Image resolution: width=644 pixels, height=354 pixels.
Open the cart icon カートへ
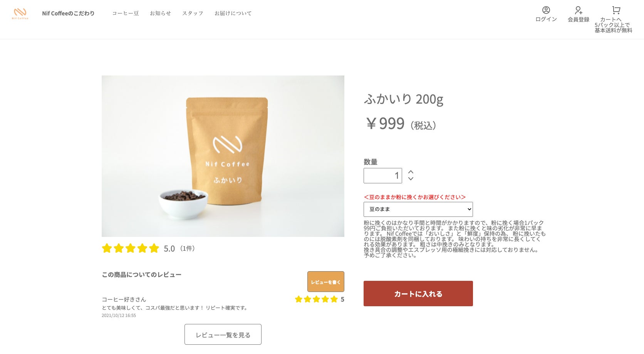click(x=616, y=10)
